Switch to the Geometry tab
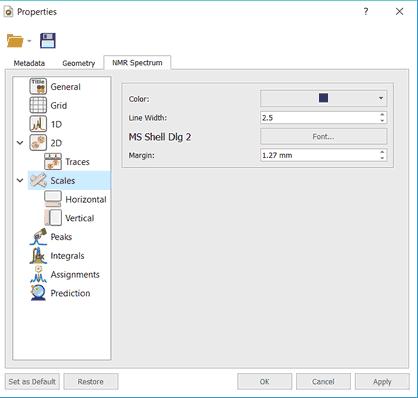418x398 pixels. point(79,63)
